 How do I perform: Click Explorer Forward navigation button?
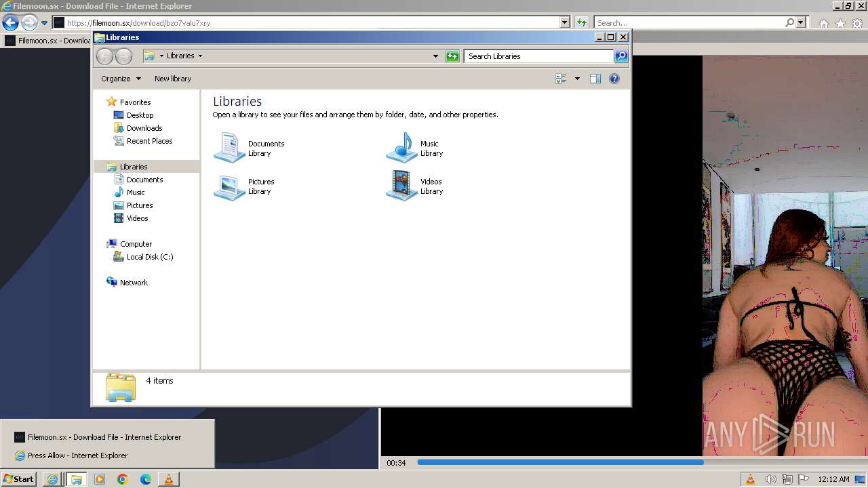[x=123, y=56]
